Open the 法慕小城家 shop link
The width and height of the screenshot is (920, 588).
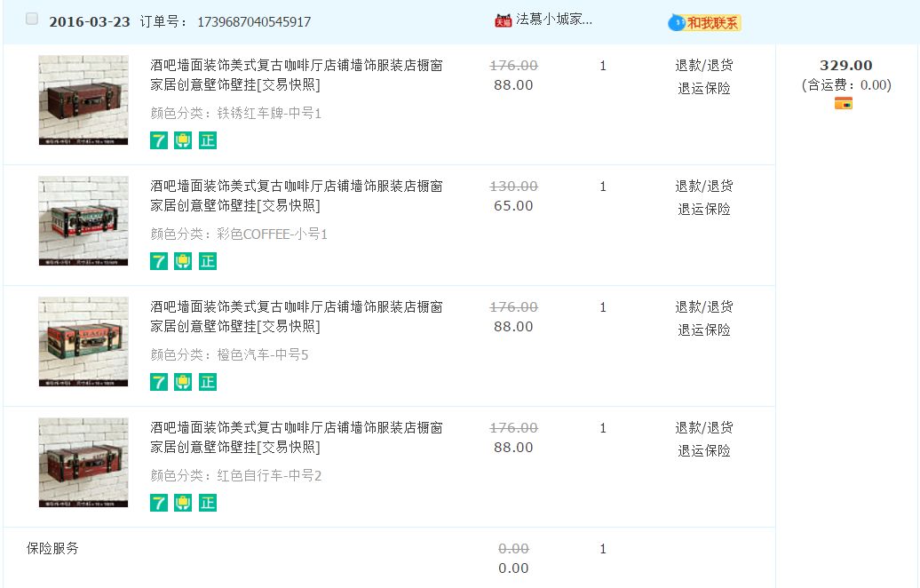click(x=554, y=20)
